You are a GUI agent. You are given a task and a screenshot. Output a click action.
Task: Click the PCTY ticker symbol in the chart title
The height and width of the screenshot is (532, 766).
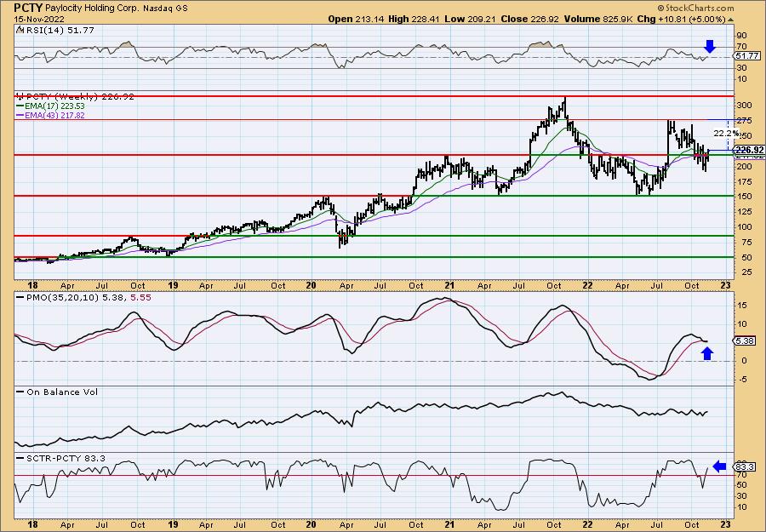29,8
